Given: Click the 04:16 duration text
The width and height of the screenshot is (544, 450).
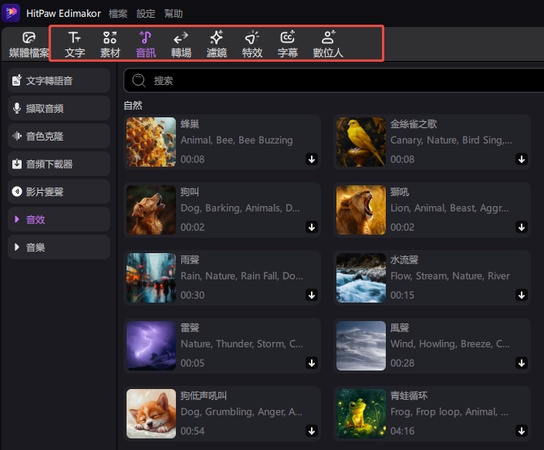Looking at the screenshot, I should pos(402,431).
